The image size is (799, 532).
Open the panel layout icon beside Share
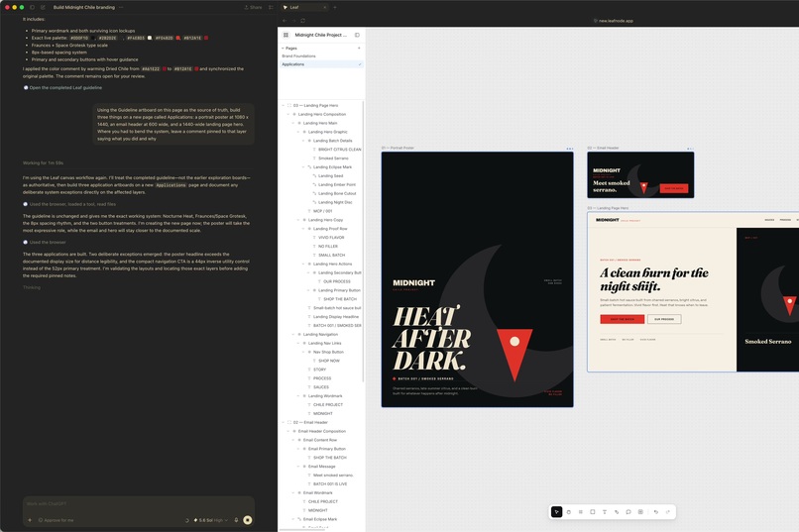(x=271, y=7)
